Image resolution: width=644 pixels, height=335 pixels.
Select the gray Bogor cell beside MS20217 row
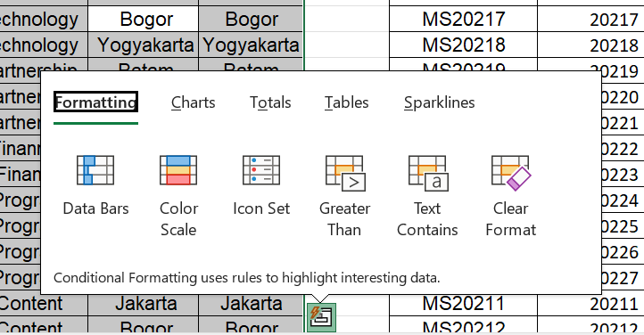tap(251, 20)
